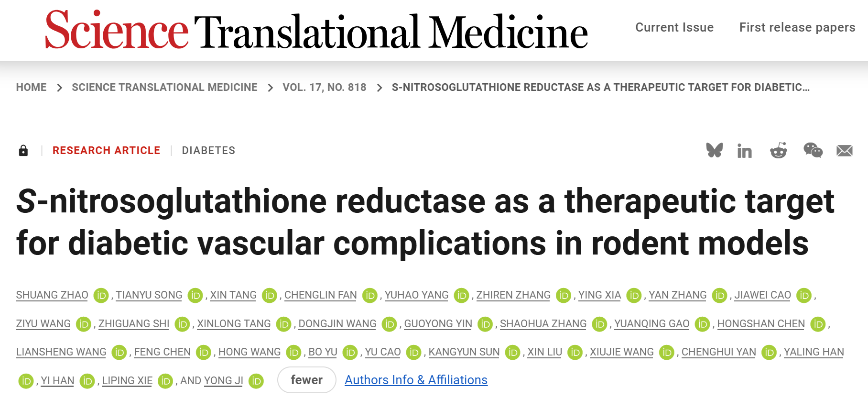Click the Science Translational Medicine logo
868x399 pixels.
[x=316, y=31]
